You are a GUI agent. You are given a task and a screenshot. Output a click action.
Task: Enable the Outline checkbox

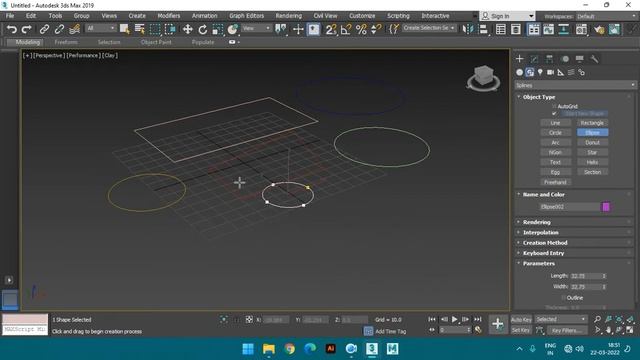coord(563,298)
